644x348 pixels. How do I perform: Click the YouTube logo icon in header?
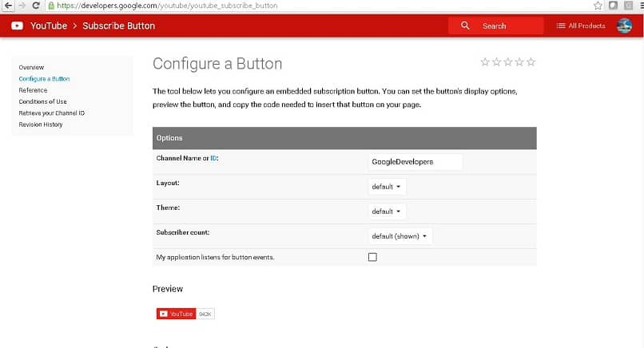[x=17, y=26]
